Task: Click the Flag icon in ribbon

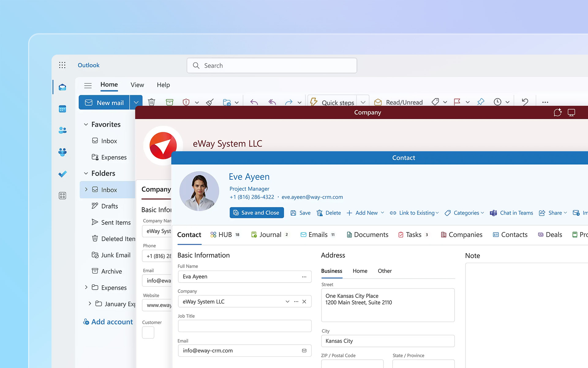Action: click(x=457, y=102)
